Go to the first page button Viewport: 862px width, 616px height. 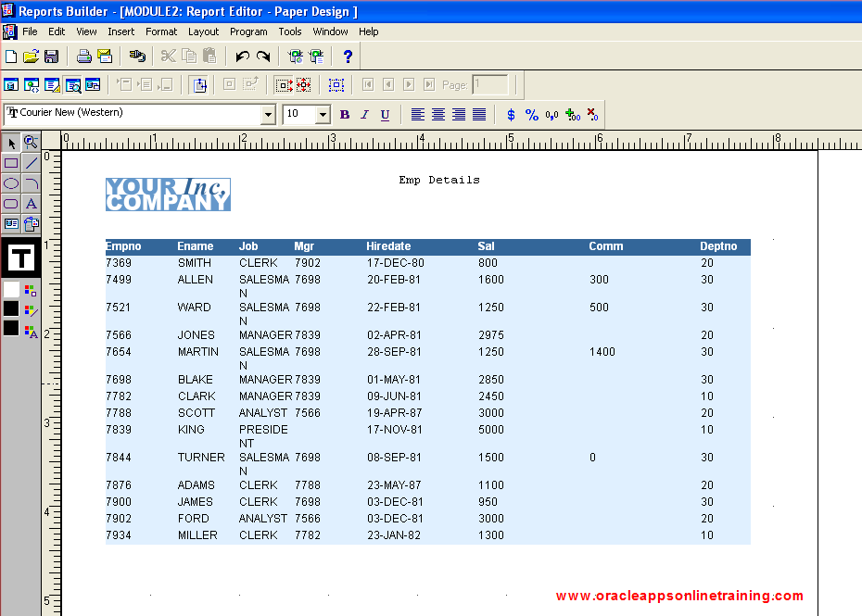[368, 84]
